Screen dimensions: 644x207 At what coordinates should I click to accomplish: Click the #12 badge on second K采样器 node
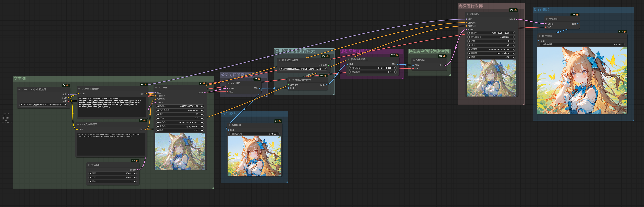click(513, 10)
